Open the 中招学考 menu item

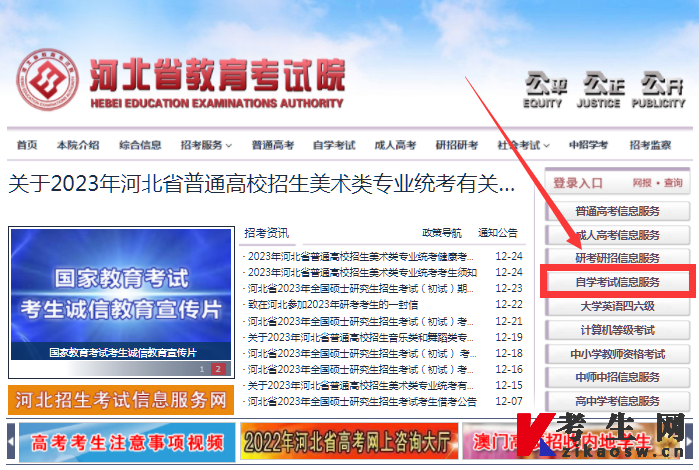point(588,145)
